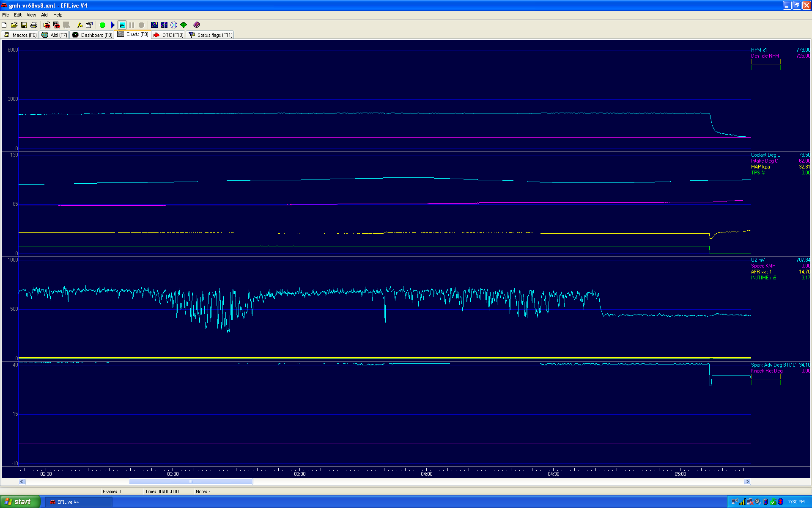This screenshot has height=508, width=812.
Task: Click the blue circular target icon
Action: [174, 25]
